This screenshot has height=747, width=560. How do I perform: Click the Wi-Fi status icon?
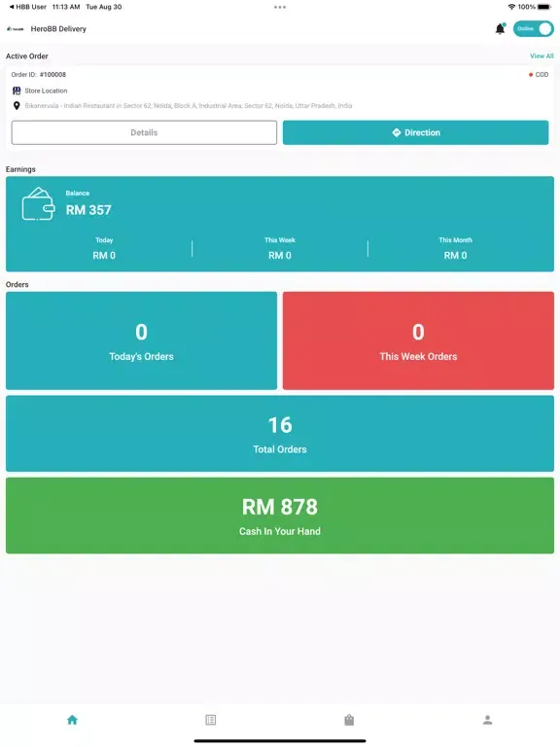[x=511, y=7]
